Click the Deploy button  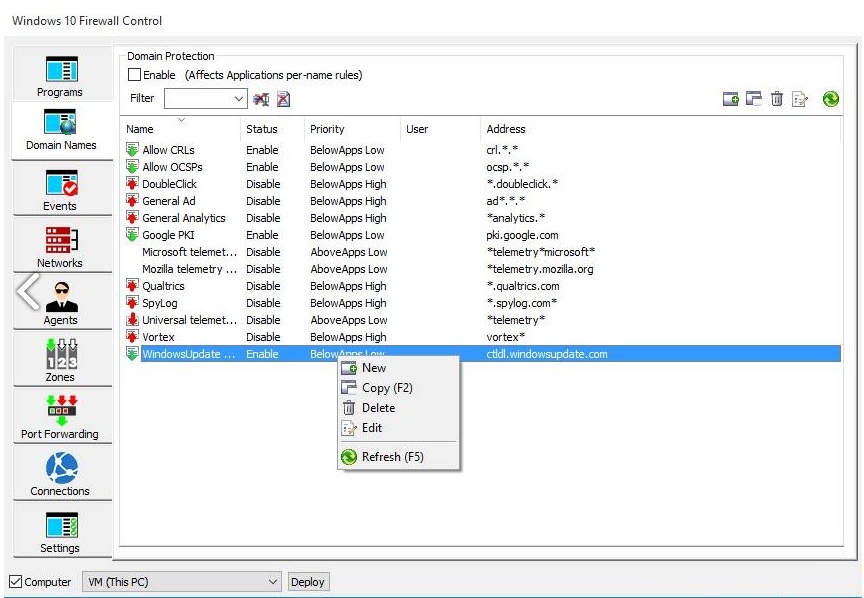[307, 582]
